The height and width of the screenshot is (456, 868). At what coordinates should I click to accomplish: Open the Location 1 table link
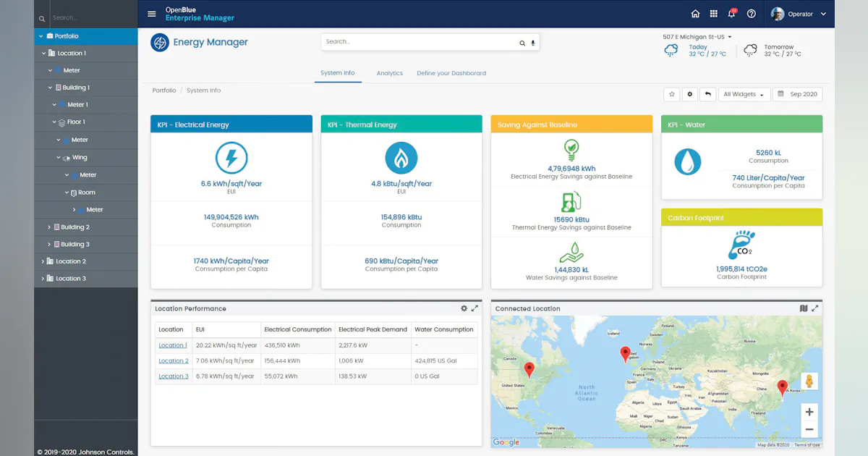pyautogui.click(x=173, y=345)
